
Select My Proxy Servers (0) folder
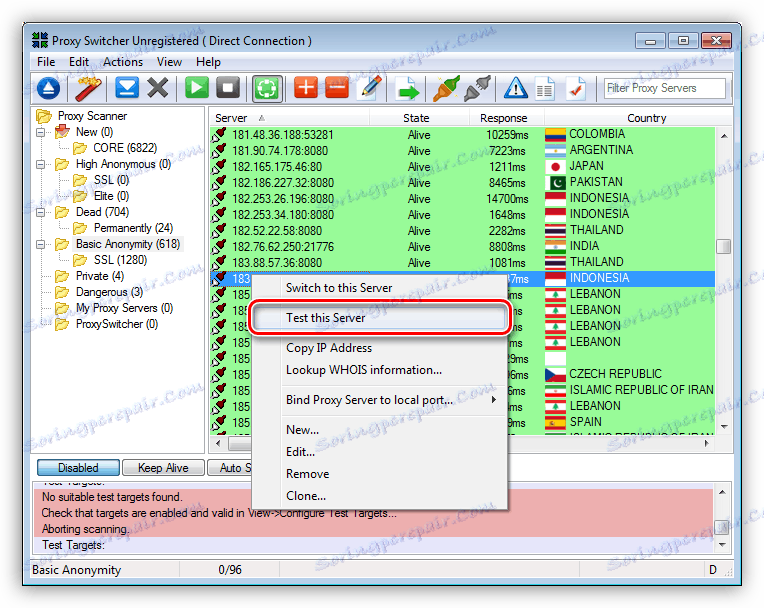tap(114, 308)
